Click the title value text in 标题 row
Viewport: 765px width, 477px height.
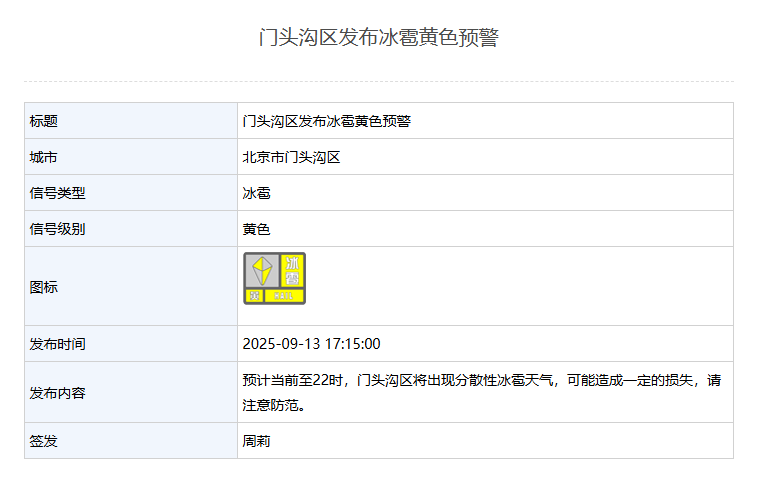tap(327, 121)
